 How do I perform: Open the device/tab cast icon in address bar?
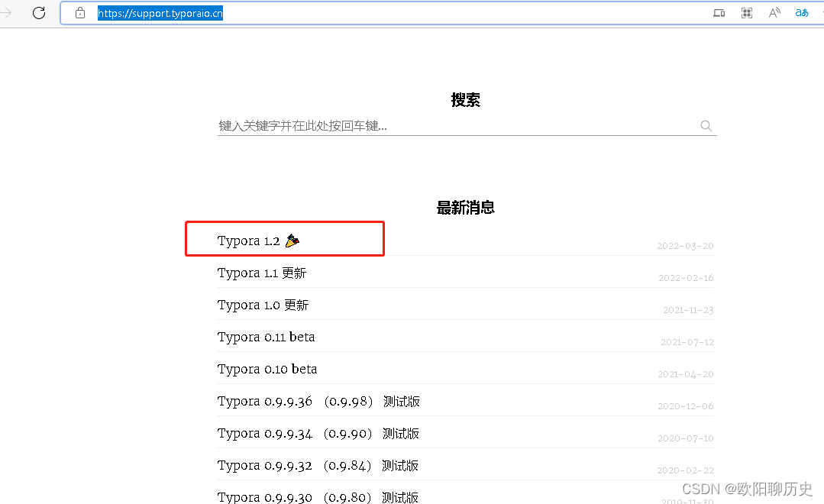(719, 13)
